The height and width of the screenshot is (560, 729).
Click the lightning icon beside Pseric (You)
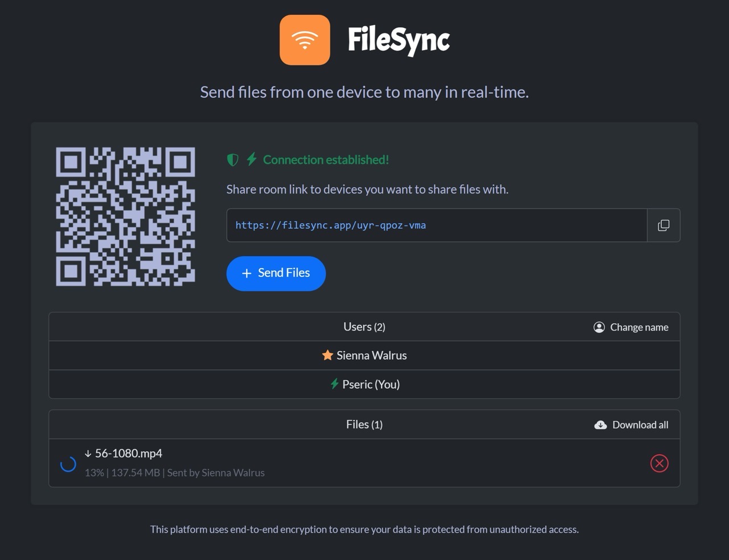point(335,384)
